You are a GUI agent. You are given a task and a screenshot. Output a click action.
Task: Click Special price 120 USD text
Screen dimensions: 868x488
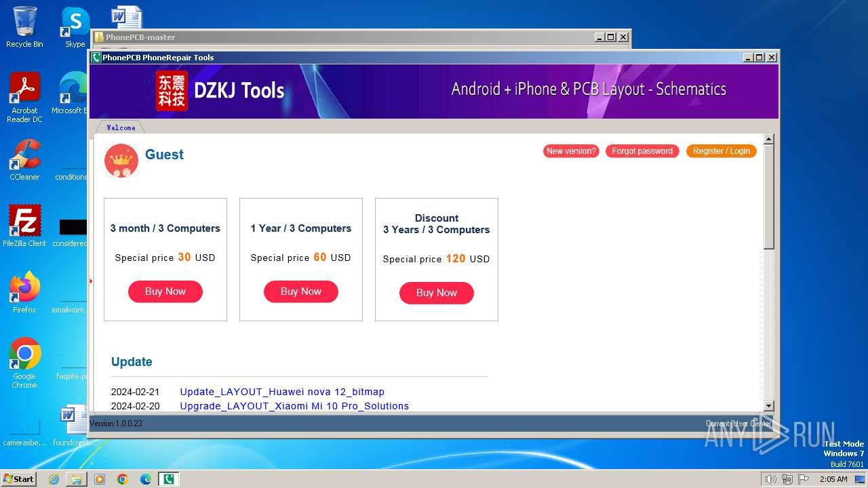coord(436,259)
